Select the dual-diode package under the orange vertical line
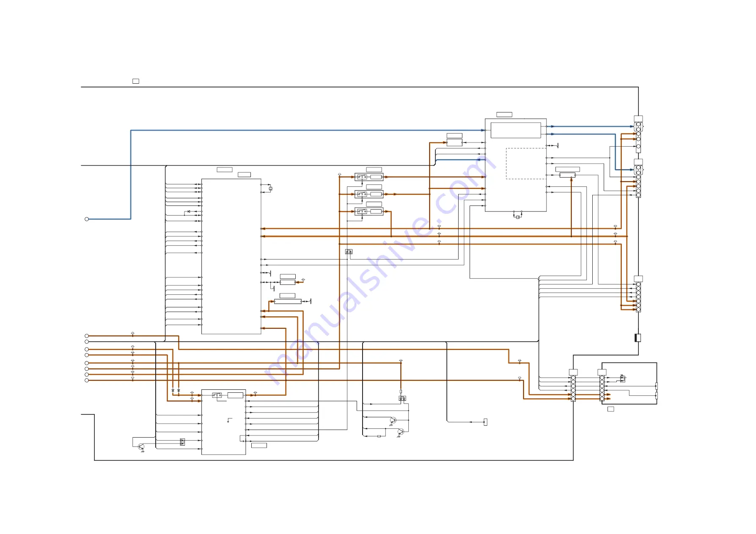This screenshot has height=534, width=756. [402, 398]
